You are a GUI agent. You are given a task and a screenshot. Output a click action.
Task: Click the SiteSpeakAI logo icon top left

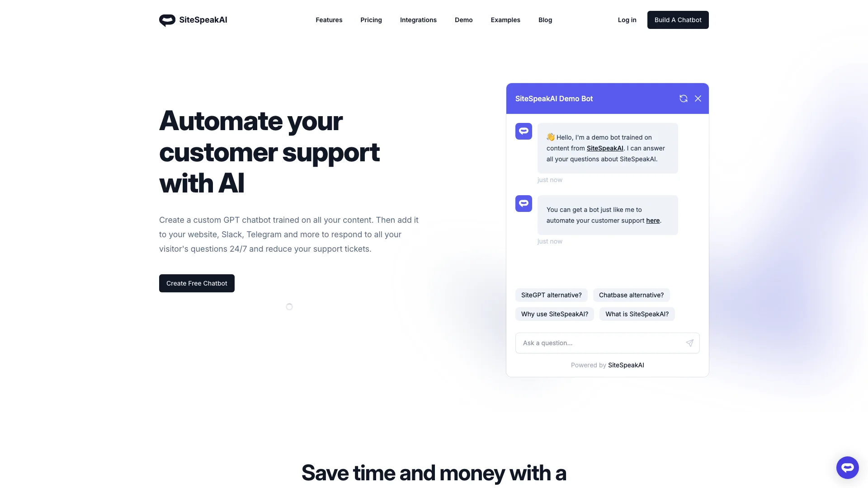click(x=167, y=20)
